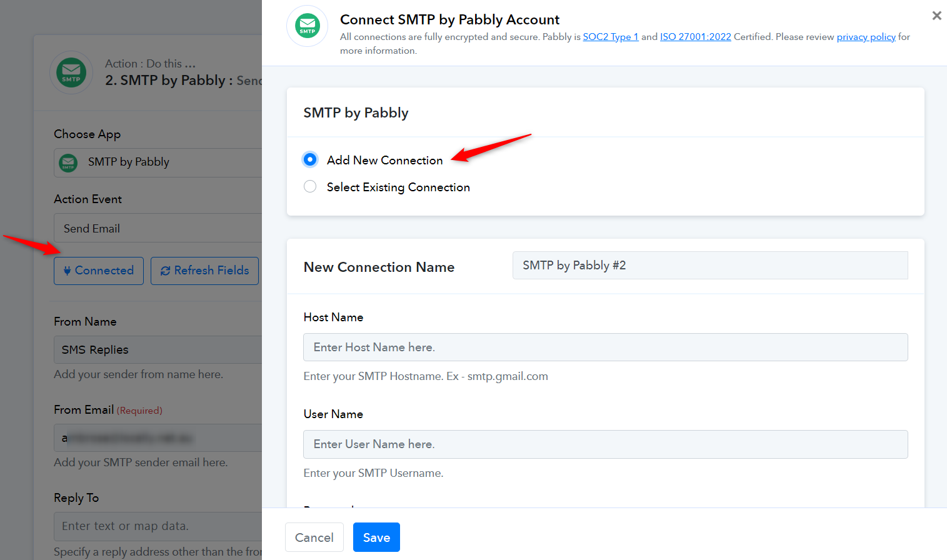947x560 pixels.
Task: Click the From Email field
Action: point(158,438)
